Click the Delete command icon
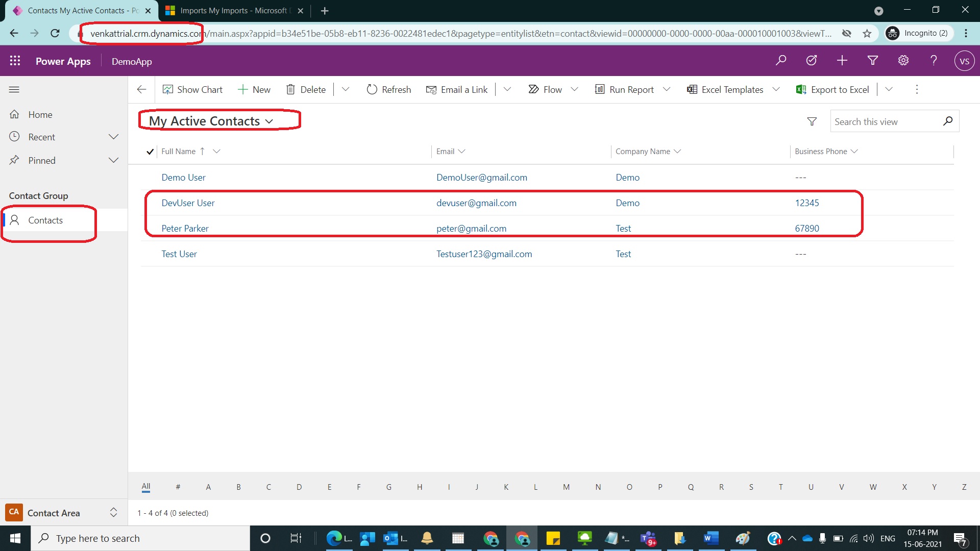This screenshot has height=551, width=980. click(x=291, y=89)
